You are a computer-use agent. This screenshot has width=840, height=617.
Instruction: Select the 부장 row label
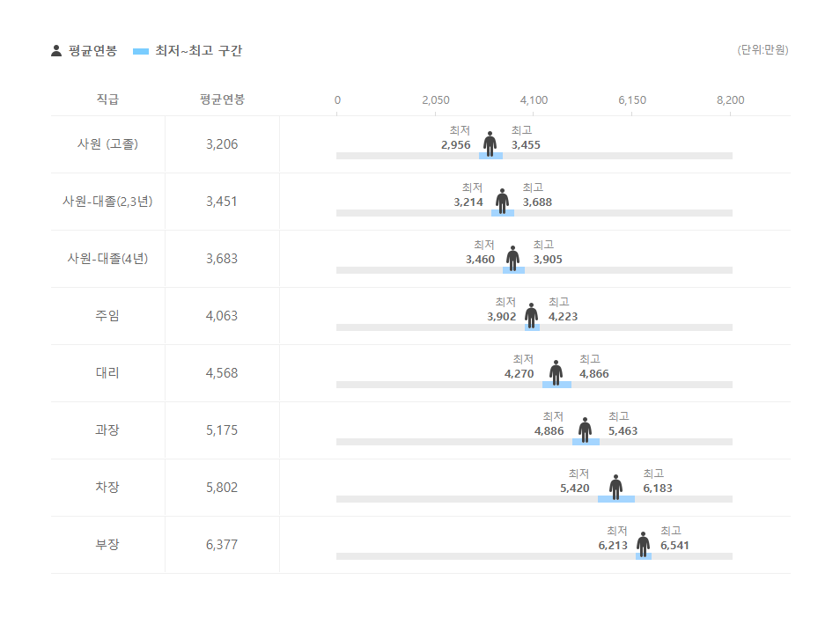[x=107, y=545]
